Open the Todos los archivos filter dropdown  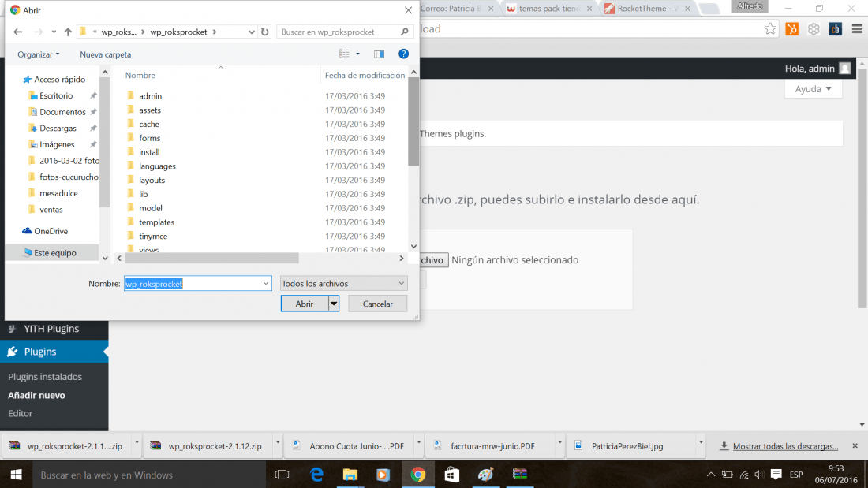pos(343,283)
